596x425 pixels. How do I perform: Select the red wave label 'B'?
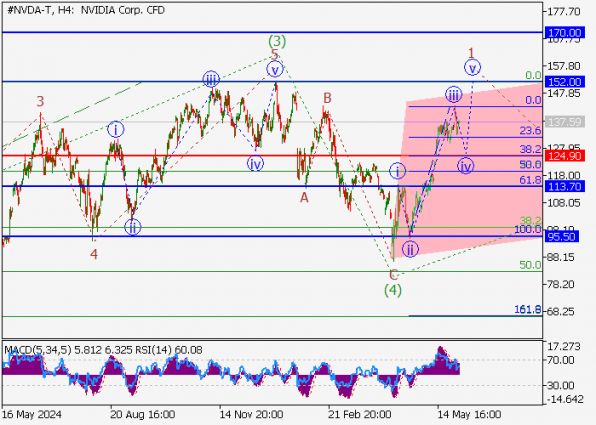click(327, 98)
